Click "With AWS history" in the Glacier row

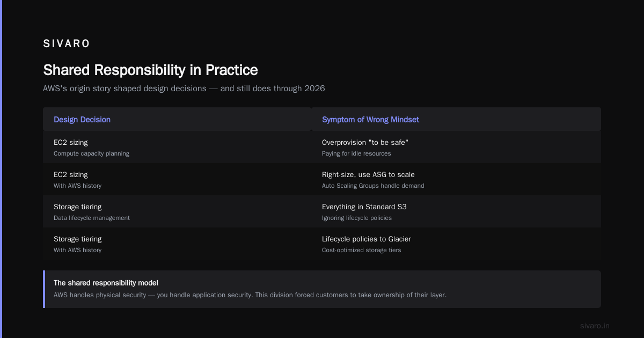point(77,250)
